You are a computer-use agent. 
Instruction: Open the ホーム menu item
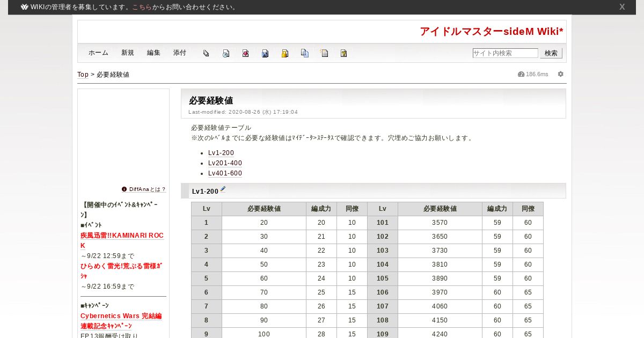98,53
